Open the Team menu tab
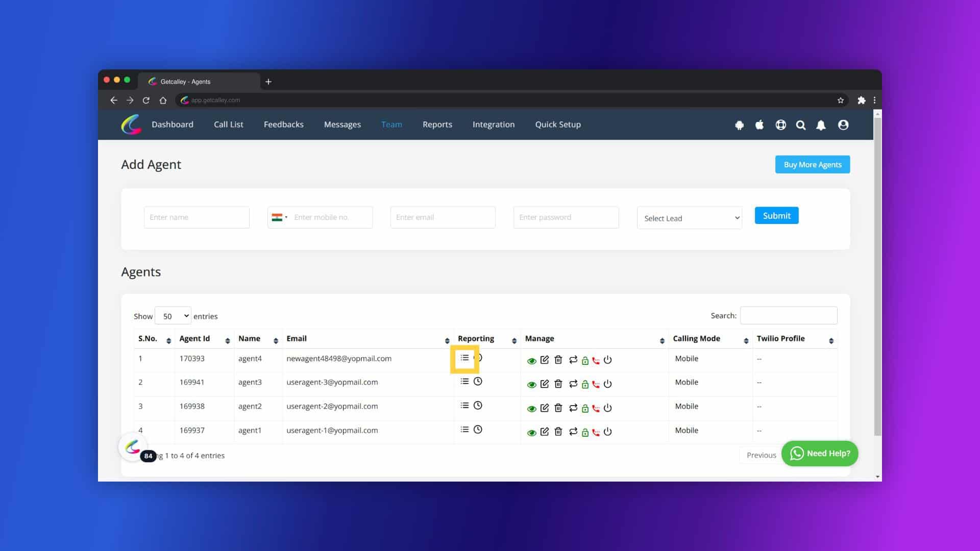This screenshot has height=551, width=980. (391, 124)
